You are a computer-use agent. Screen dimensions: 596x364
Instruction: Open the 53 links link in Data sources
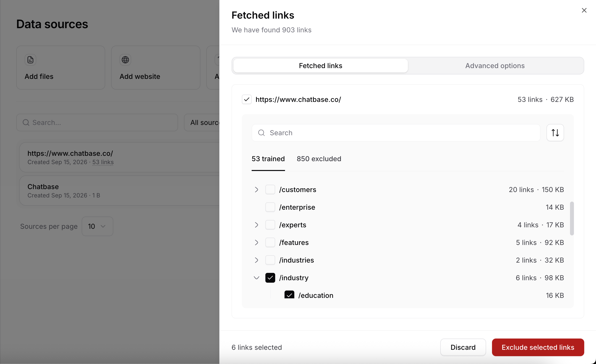(x=103, y=162)
